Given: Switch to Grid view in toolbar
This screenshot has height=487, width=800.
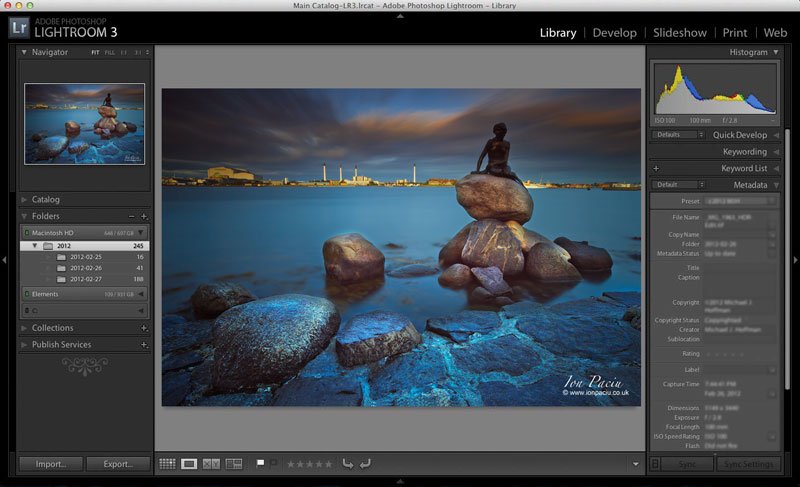Looking at the screenshot, I should (x=167, y=464).
